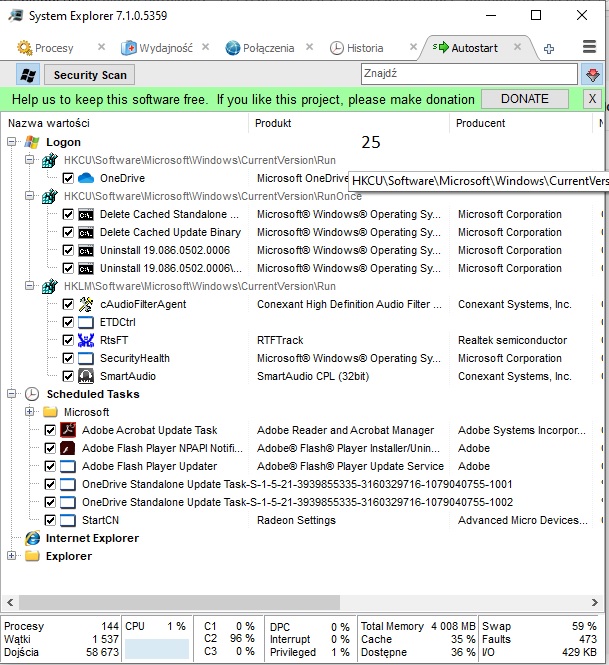Click the ETDCtrl window icon
609x665 pixels.
(x=86, y=322)
